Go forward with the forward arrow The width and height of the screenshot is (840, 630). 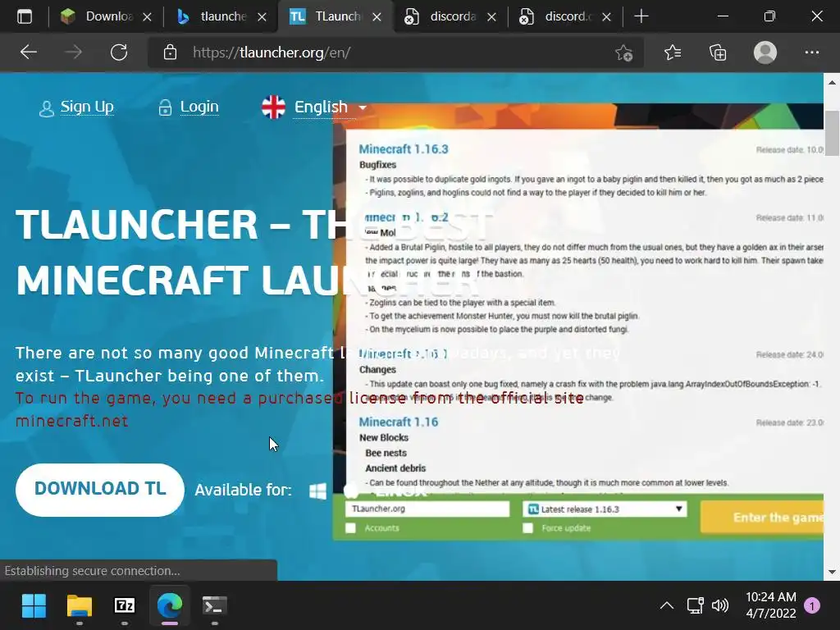click(73, 52)
